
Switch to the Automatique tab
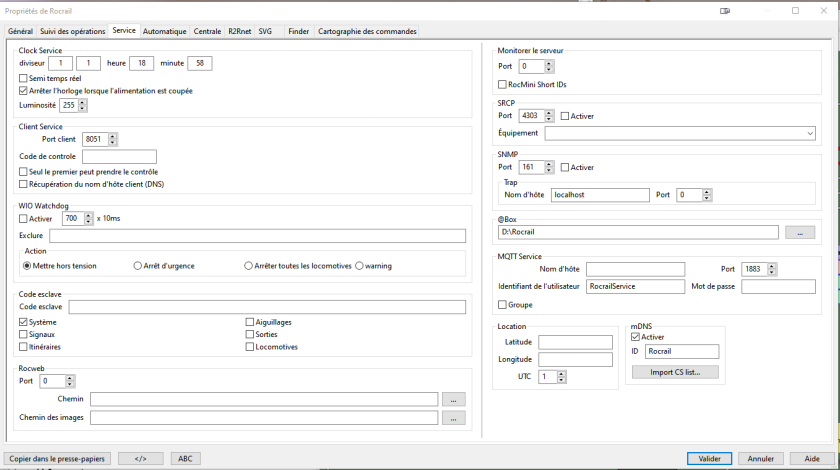[164, 31]
